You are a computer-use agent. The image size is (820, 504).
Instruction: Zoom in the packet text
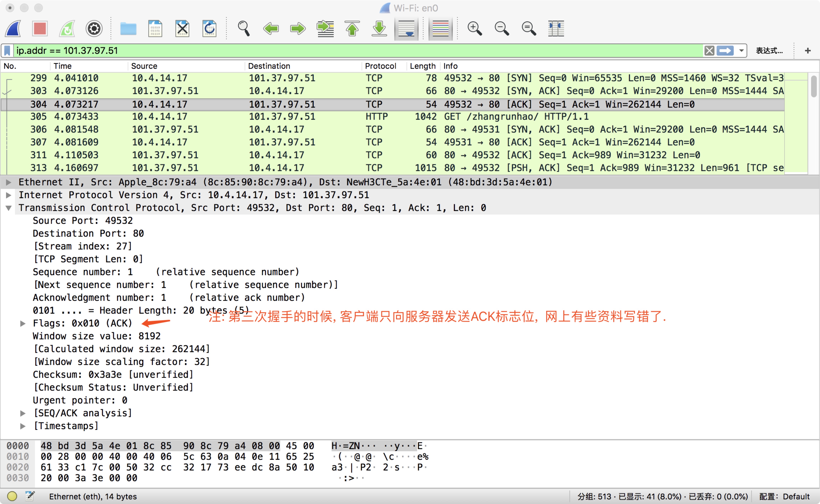point(475,29)
